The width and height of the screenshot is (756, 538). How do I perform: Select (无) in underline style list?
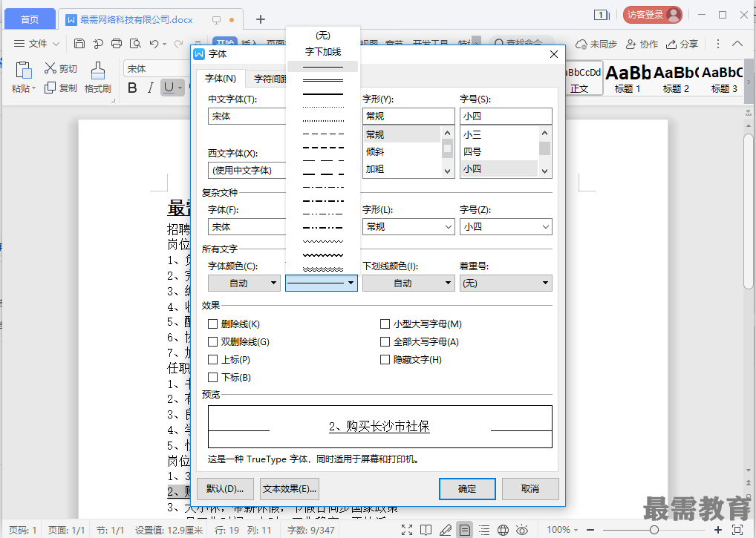pos(322,35)
